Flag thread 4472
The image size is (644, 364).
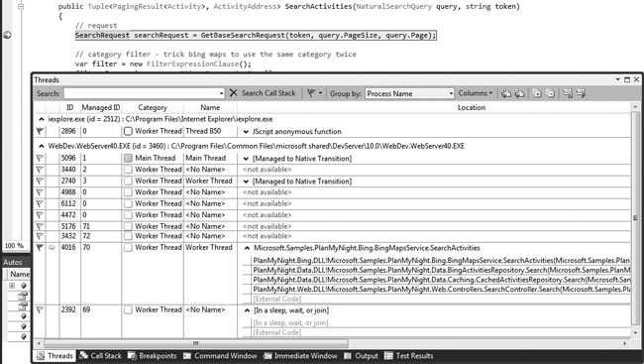(40, 214)
